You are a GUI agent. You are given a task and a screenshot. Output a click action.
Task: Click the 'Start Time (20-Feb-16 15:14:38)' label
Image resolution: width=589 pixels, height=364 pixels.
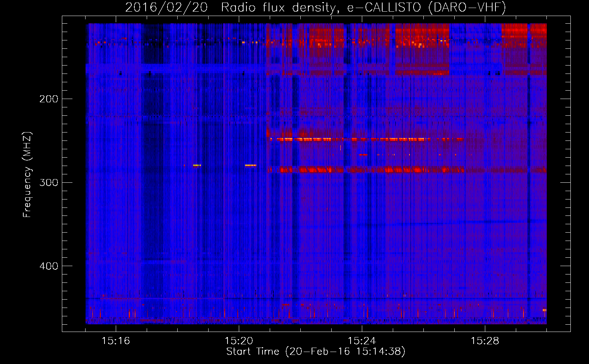(316, 352)
